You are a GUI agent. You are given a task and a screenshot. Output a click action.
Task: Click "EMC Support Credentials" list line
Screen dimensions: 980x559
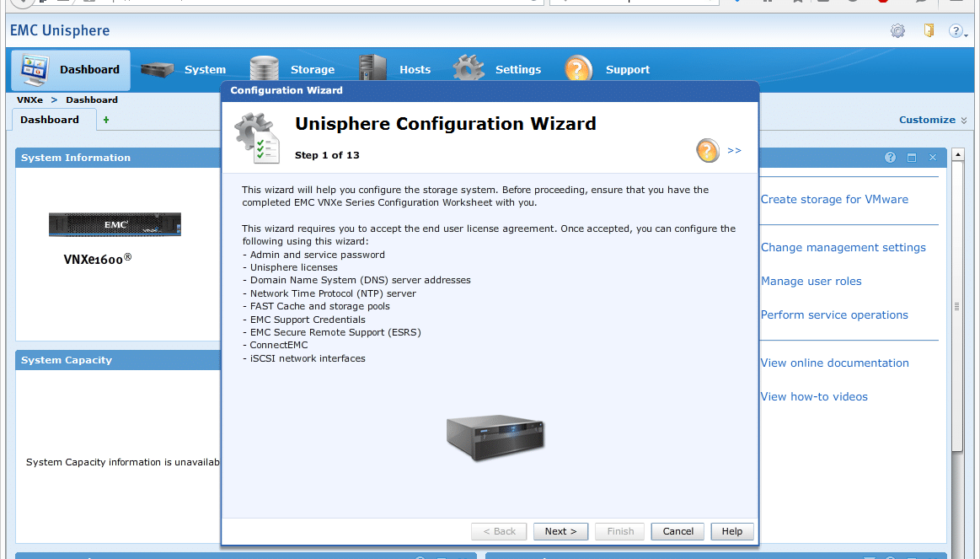(x=303, y=320)
